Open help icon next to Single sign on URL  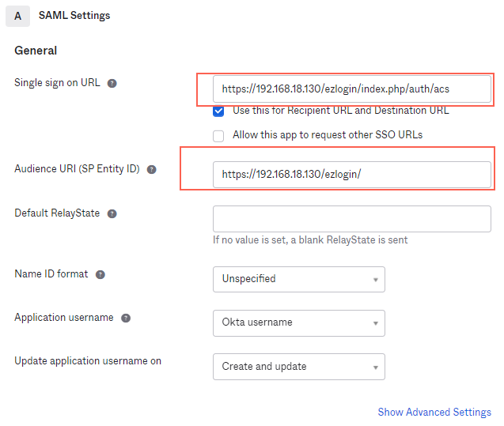click(x=112, y=84)
